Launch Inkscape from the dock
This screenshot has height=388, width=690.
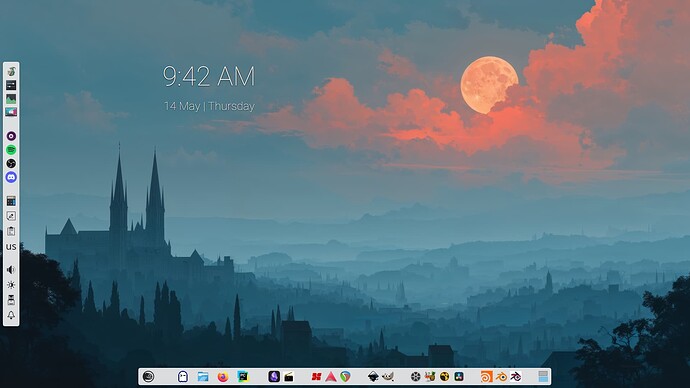(x=373, y=377)
